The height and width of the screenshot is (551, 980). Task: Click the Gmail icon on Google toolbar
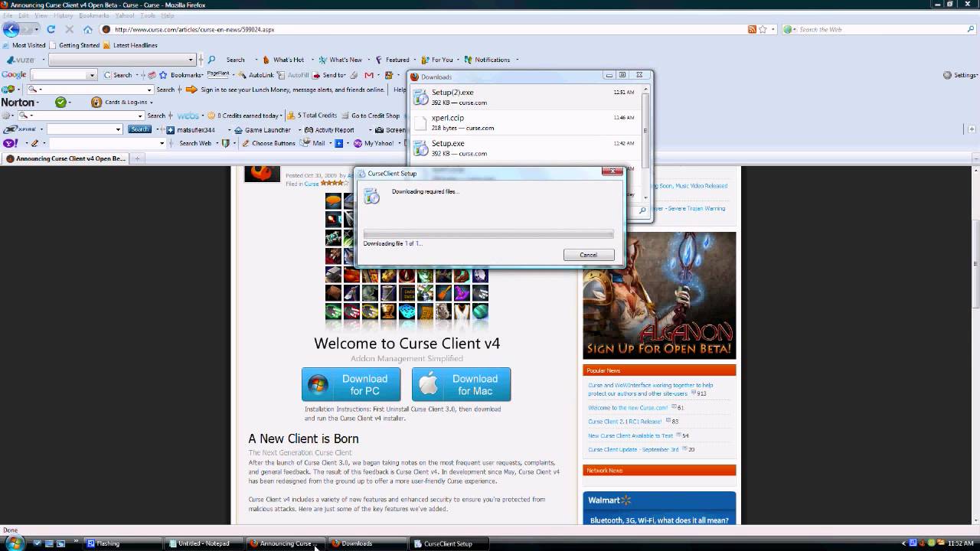point(369,75)
